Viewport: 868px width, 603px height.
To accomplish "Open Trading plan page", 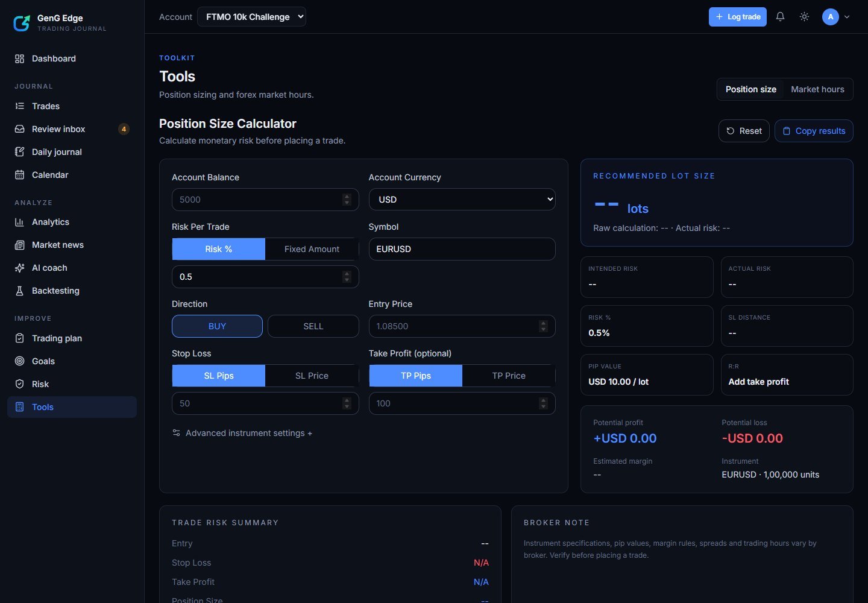I will 72,338.
